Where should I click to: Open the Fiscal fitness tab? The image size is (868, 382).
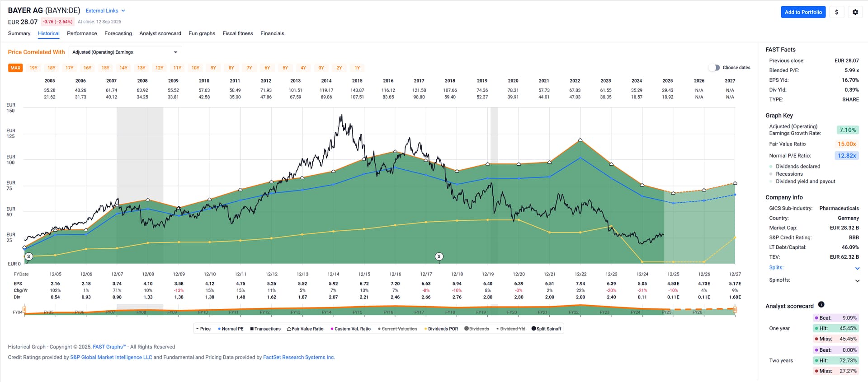click(237, 33)
